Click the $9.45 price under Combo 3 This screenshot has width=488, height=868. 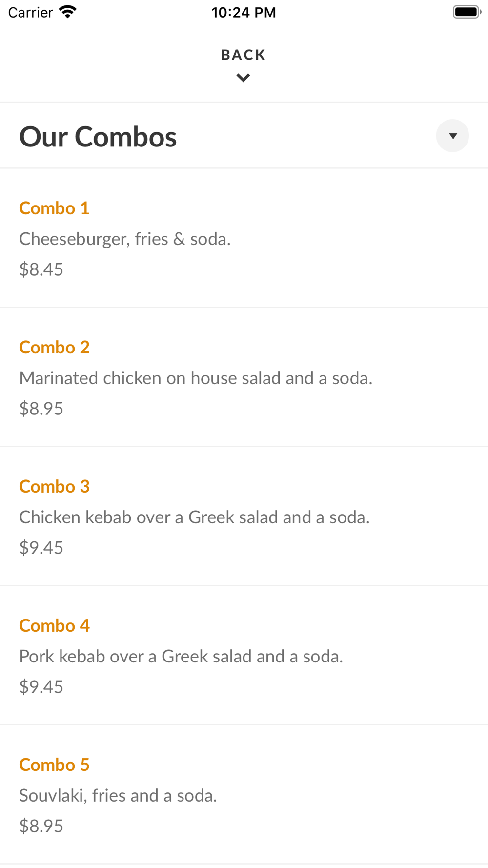coord(41,548)
